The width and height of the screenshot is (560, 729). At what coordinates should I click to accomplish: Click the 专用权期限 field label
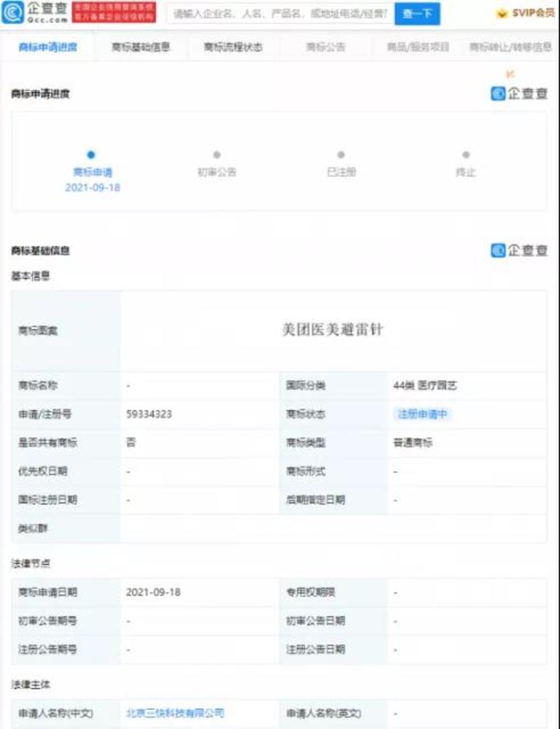[x=311, y=592]
